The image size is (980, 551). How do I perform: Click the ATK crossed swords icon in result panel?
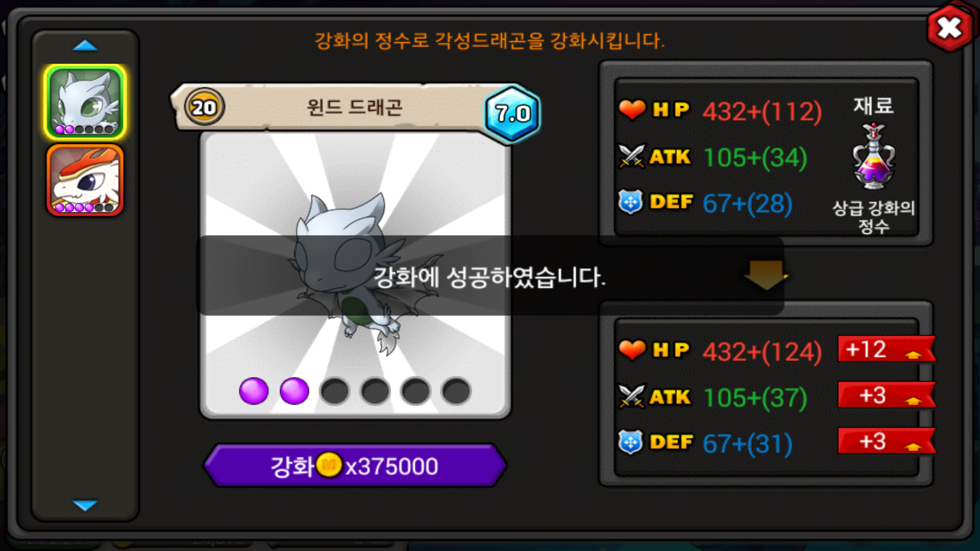tap(631, 396)
